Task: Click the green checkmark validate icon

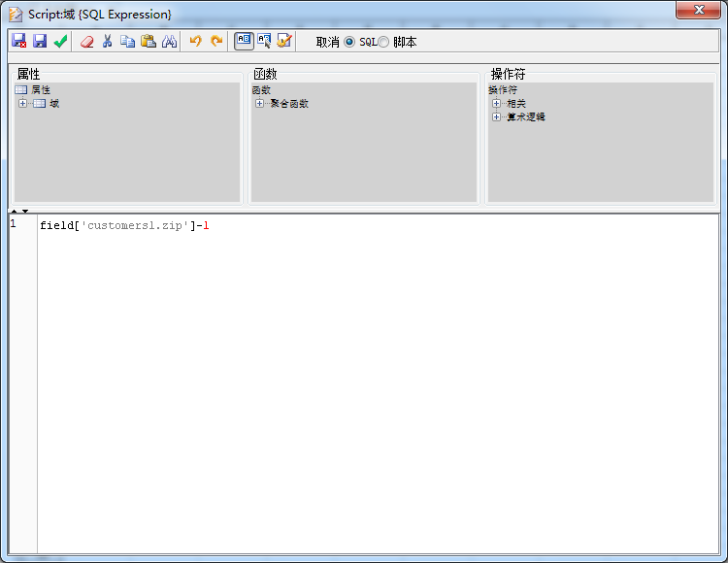Action: (61, 42)
